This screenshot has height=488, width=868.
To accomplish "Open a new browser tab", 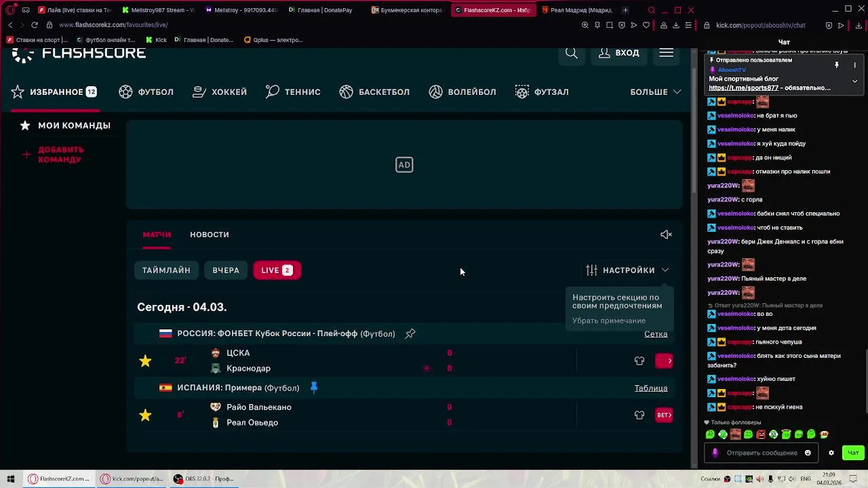I will pyautogui.click(x=625, y=10).
